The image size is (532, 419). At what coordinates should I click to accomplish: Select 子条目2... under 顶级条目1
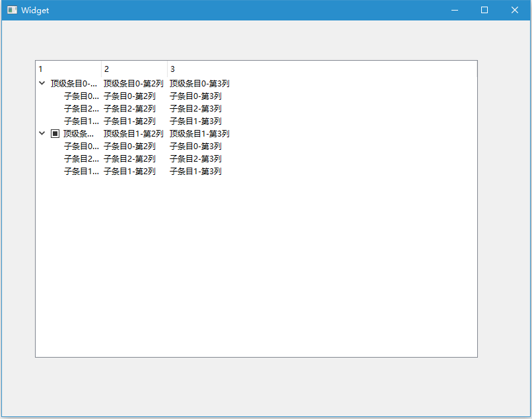click(81, 159)
